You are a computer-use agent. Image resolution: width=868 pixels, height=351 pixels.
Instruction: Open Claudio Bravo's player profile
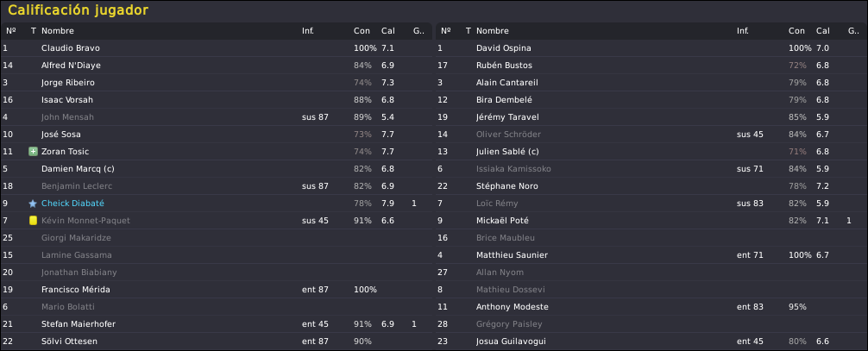71,48
